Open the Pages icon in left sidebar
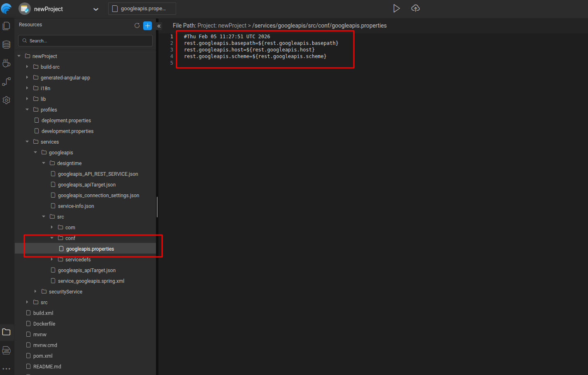The height and width of the screenshot is (375, 588). [x=7, y=26]
